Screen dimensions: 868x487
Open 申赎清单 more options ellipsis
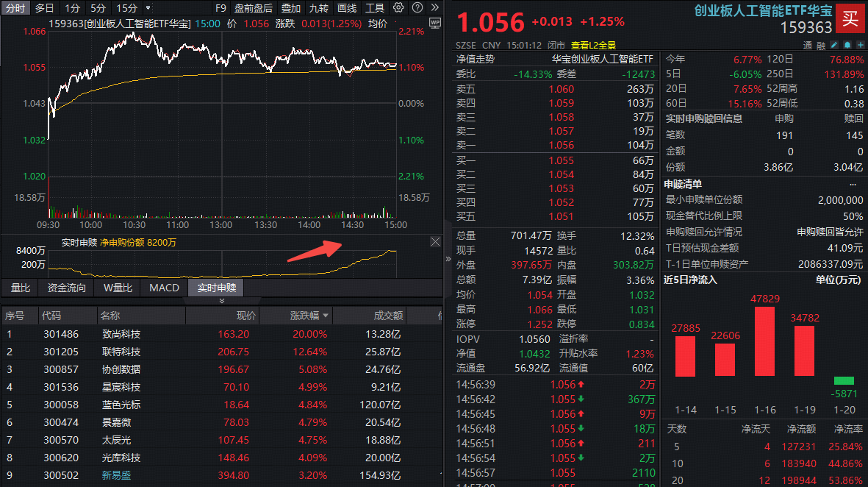pyautogui.click(x=853, y=184)
